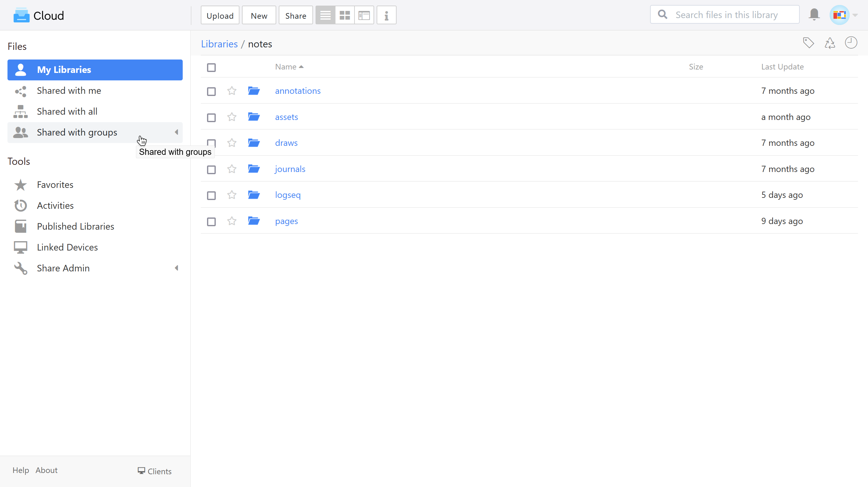The height and width of the screenshot is (487, 868).
Task: Star the annotations folder
Action: [231, 91]
